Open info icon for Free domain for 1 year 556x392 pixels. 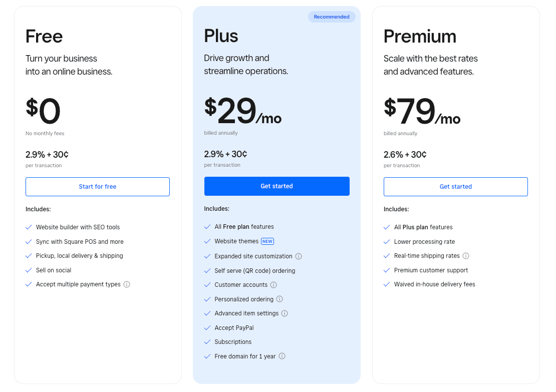click(282, 356)
